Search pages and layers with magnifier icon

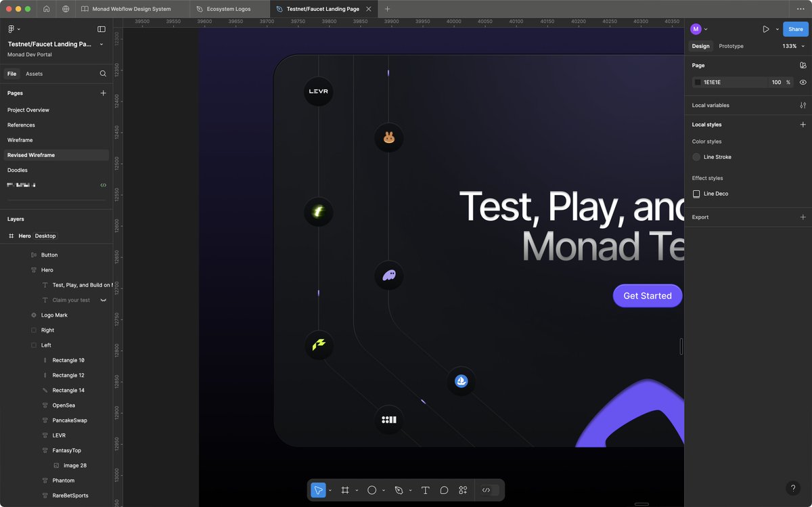click(103, 74)
